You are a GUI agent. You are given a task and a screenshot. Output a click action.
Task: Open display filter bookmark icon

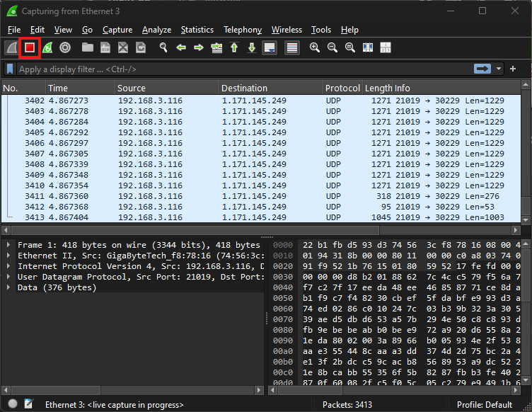(10, 69)
